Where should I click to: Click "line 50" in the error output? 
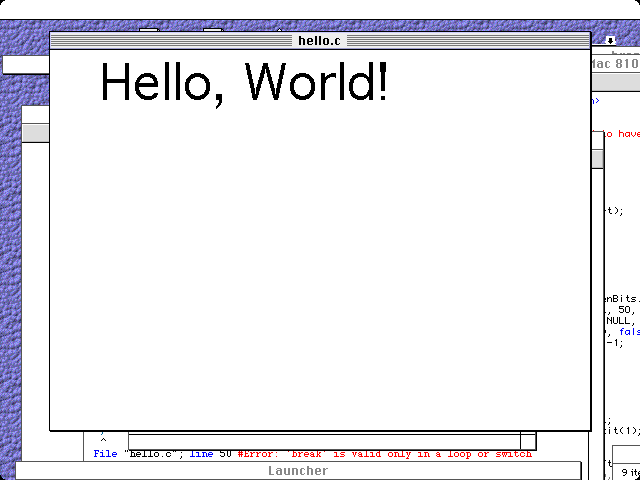pyautogui.click(x=210, y=454)
